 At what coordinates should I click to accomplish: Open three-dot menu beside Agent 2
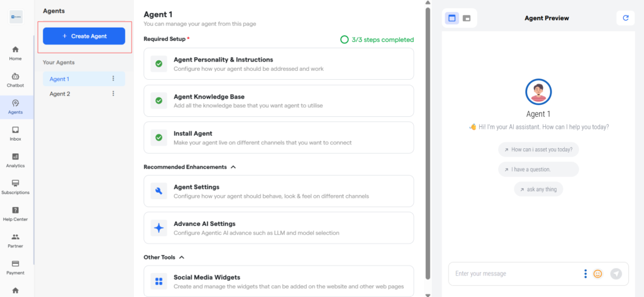[x=113, y=94]
